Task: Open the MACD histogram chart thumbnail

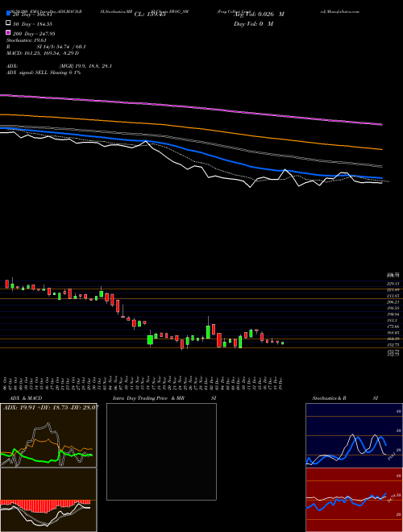Action: [x=48, y=500]
